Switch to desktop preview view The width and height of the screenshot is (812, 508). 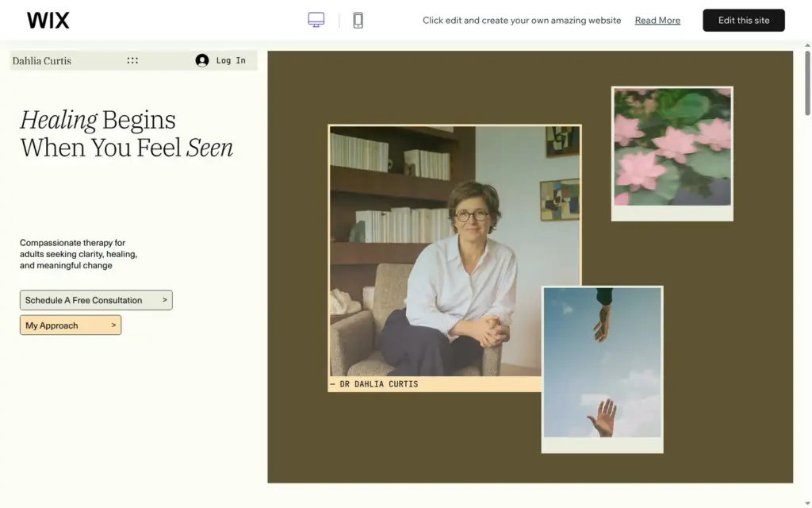316,20
